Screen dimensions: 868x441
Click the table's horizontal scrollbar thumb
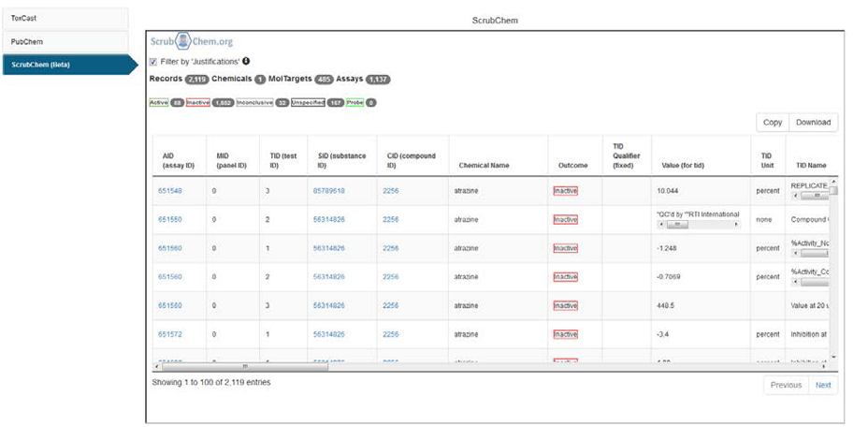[245, 366]
